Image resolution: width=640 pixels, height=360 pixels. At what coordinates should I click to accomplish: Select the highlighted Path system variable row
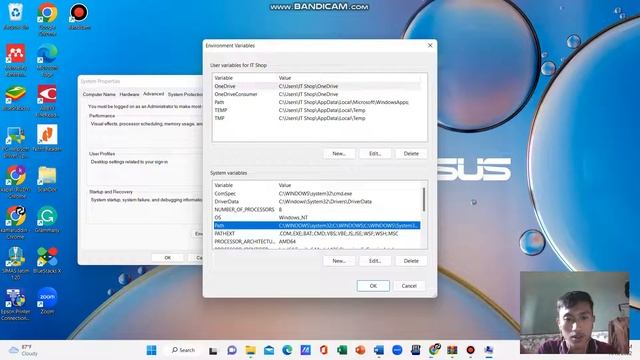(317, 225)
